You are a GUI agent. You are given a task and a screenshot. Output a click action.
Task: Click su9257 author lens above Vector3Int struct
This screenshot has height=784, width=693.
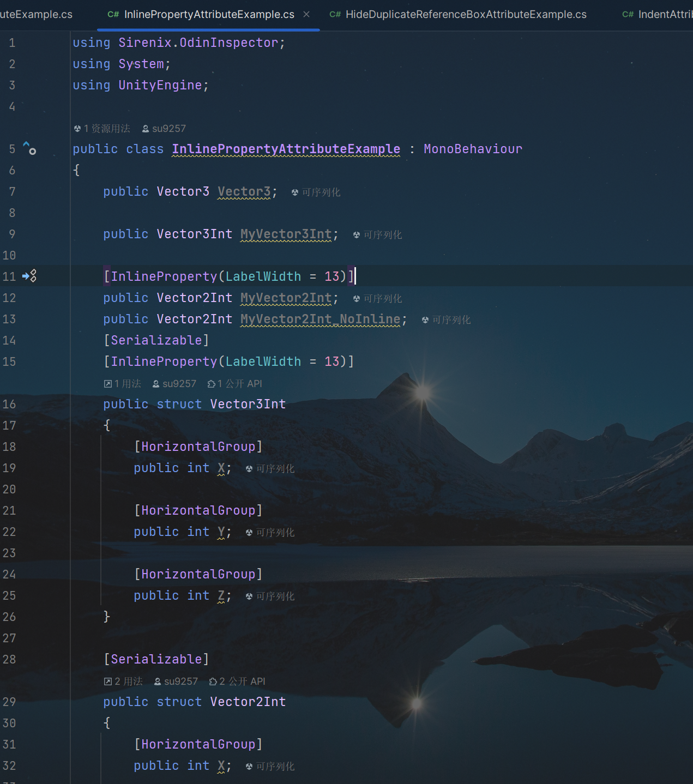coord(174,384)
